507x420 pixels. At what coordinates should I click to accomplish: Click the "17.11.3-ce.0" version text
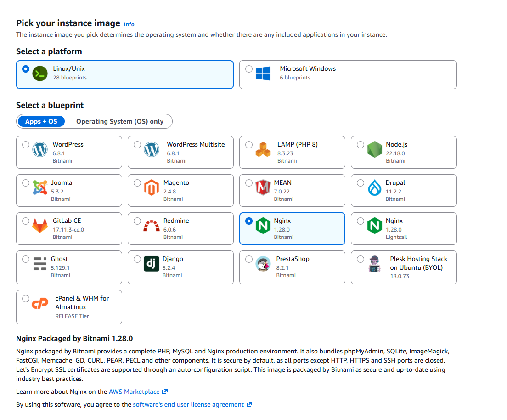68,230
